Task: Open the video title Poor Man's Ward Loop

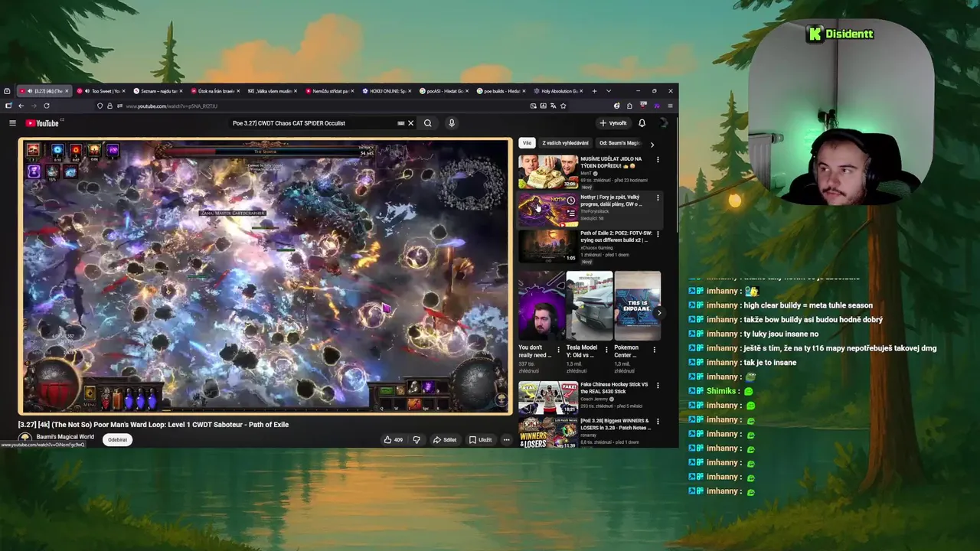Action: pyautogui.click(x=153, y=425)
